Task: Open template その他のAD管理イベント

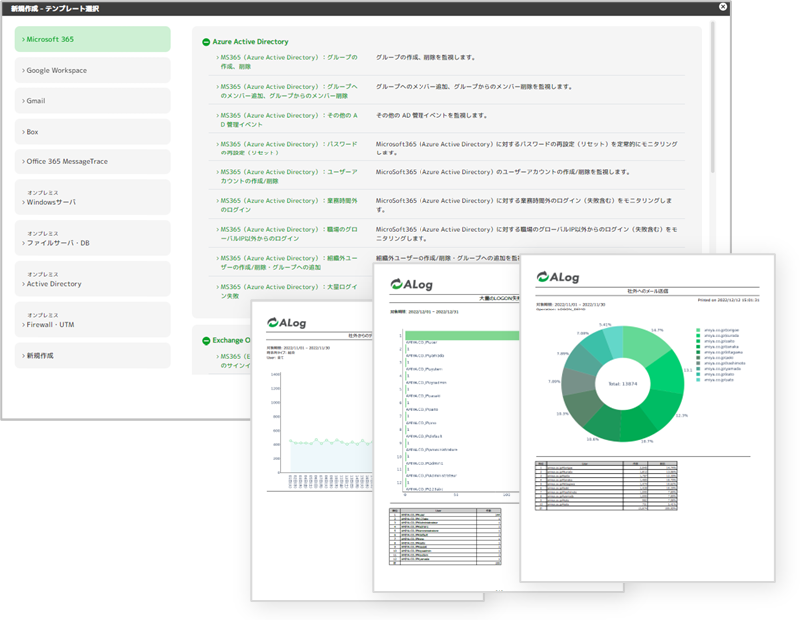Action: 287,120
